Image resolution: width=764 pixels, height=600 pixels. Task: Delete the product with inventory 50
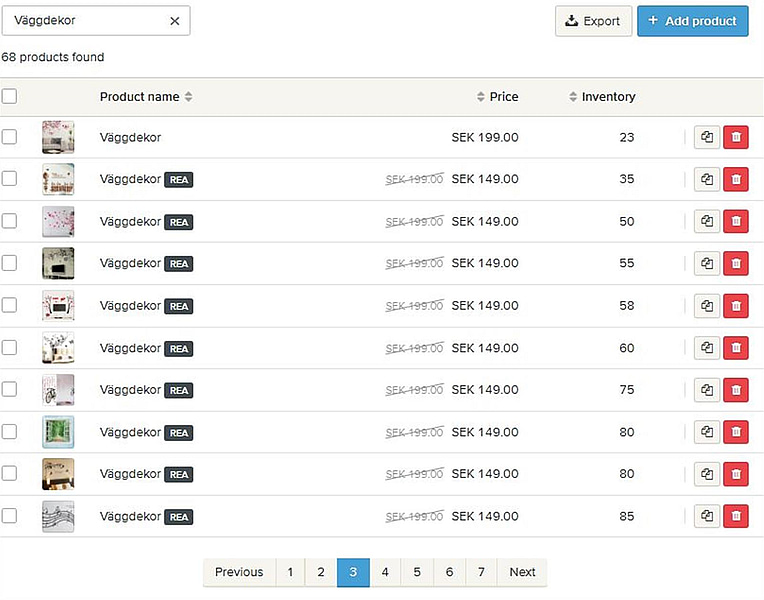pyautogui.click(x=735, y=221)
